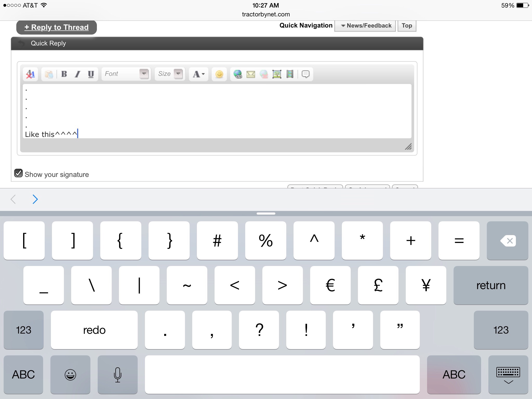532x399 pixels.
Task: Uncheck Show your signature checkbox
Action: click(18, 173)
